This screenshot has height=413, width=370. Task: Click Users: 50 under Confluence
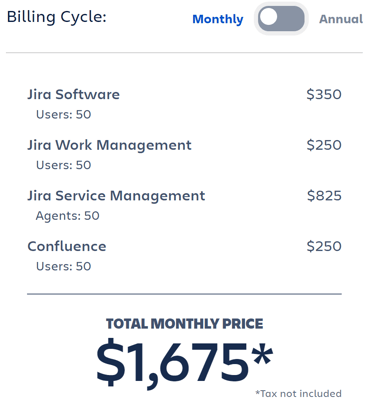pos(63,266)
